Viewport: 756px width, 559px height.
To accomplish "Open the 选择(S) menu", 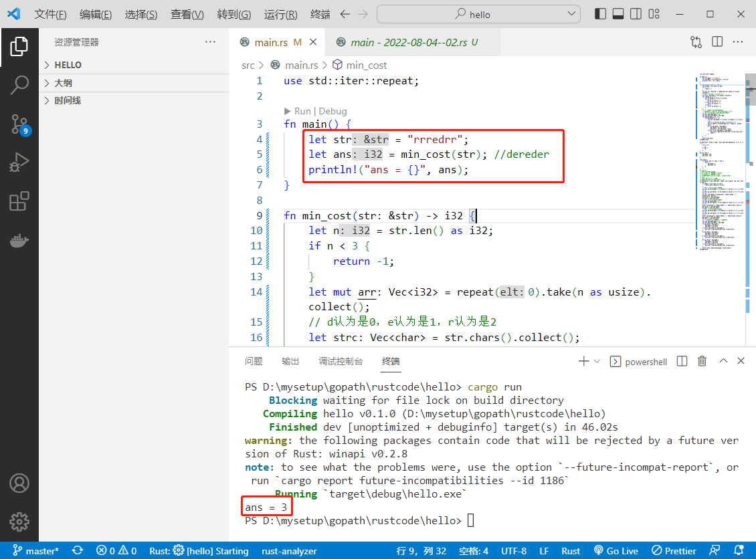I will [x=140, y=15].
